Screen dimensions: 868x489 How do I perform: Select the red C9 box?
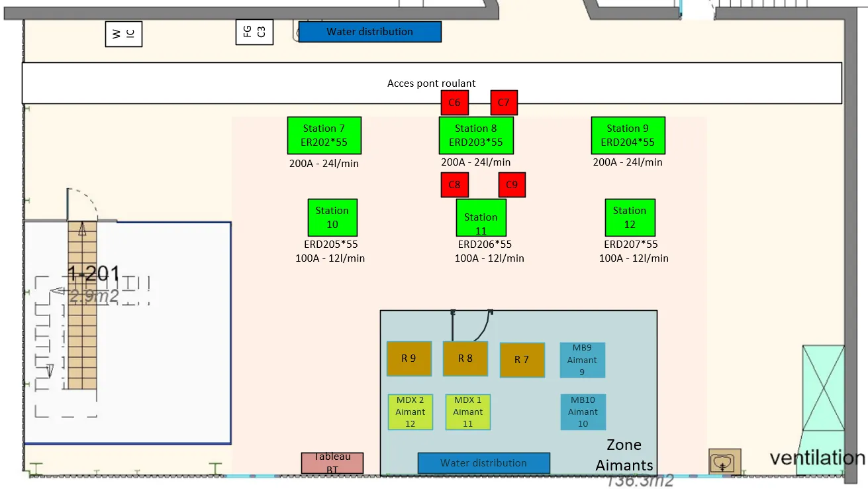tap(512, 185)
